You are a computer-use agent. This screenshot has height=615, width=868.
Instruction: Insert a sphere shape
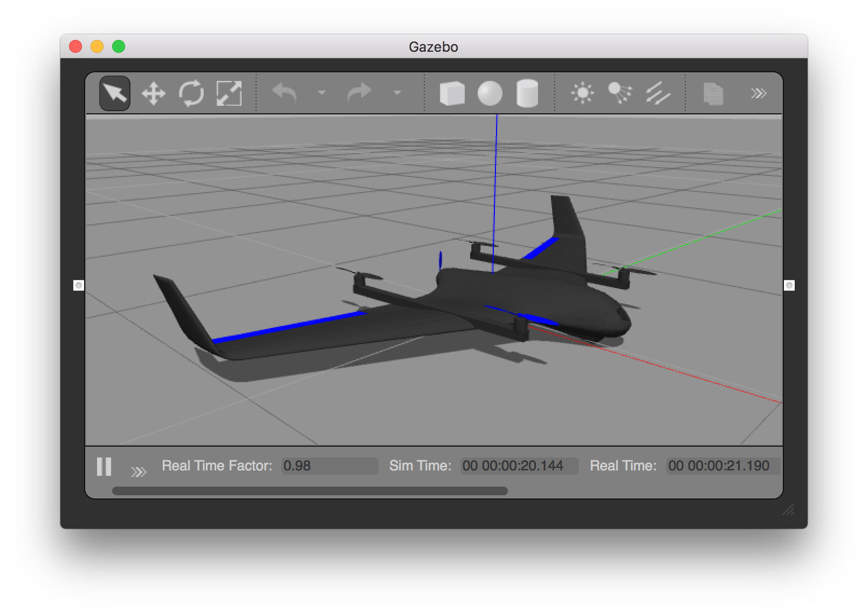point(490,93)
